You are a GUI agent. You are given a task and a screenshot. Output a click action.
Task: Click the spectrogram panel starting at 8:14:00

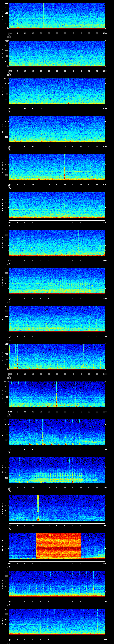[57, 16]
